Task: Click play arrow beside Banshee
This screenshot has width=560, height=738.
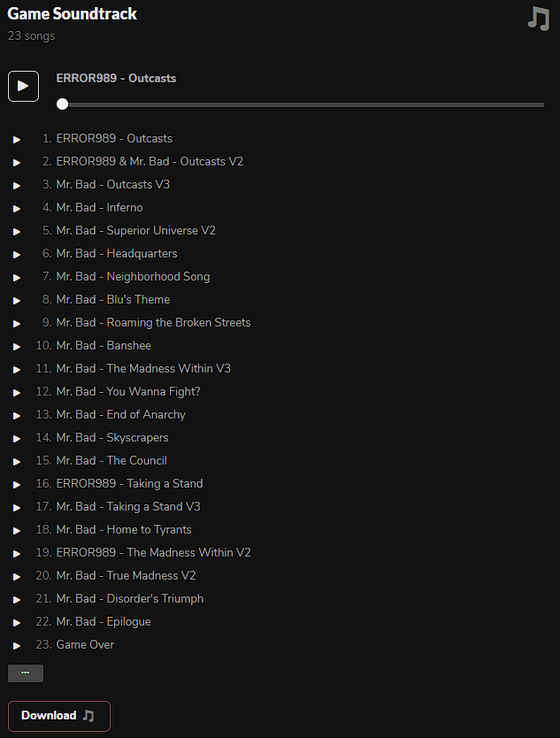Action: [17, 347]
